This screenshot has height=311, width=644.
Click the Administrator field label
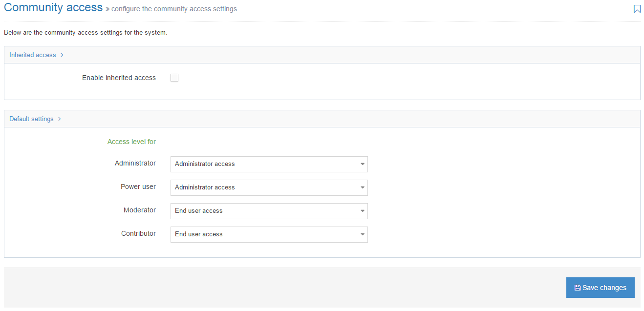coord(135,163)
